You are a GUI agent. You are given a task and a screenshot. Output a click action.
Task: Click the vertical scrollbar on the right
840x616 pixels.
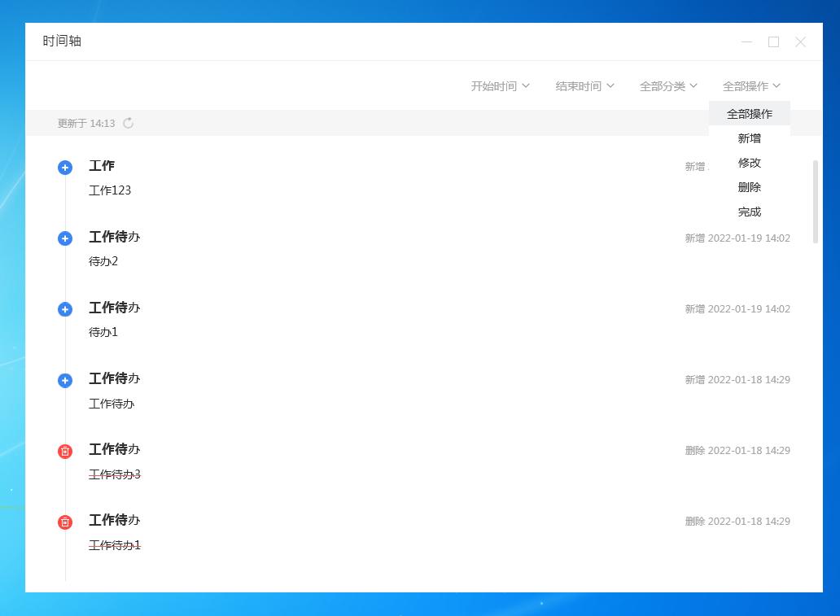click(814, 203)
